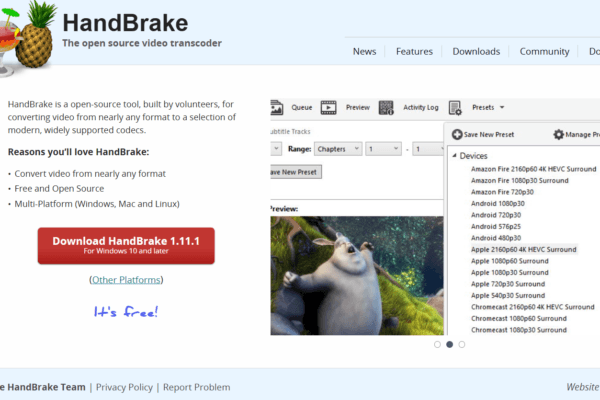
Task: Open the Privacy Policy link
Action: [x=124, y=387]
